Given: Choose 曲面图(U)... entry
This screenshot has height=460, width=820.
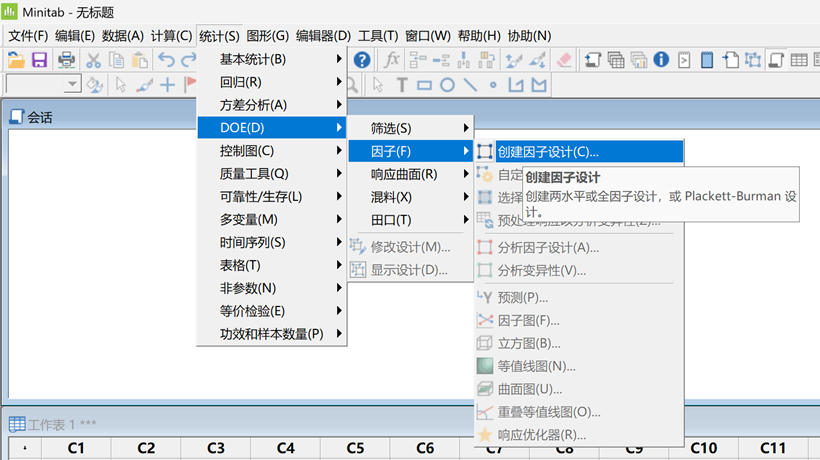Looking at the screenshot, I should [579, 389].
